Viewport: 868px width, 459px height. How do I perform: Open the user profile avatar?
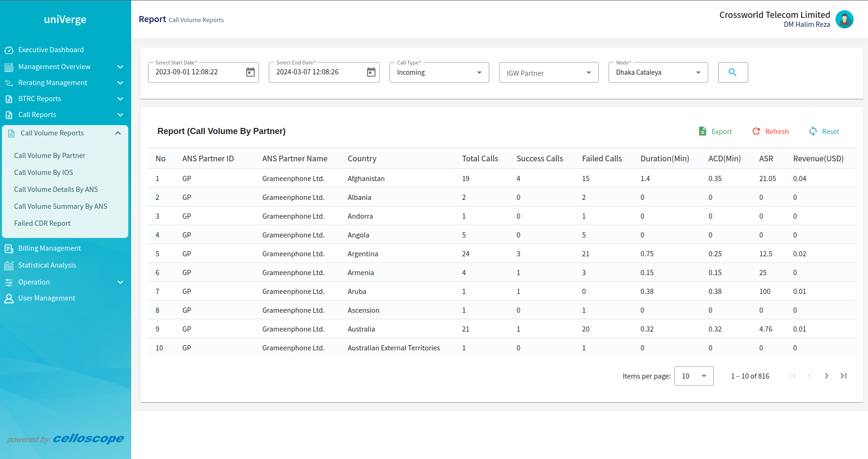click(845, 20)
